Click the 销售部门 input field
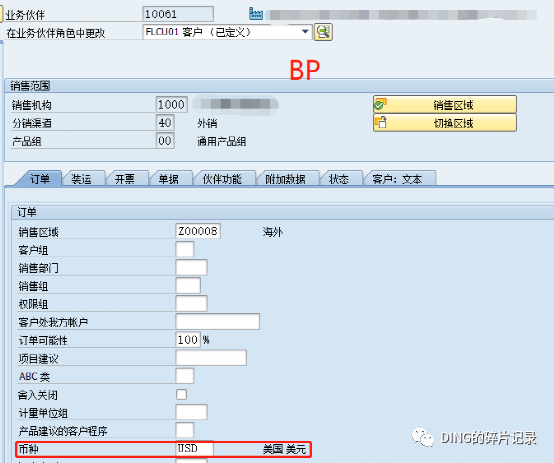The height and width of the screenshot is (463, 554). click(191, 268)
